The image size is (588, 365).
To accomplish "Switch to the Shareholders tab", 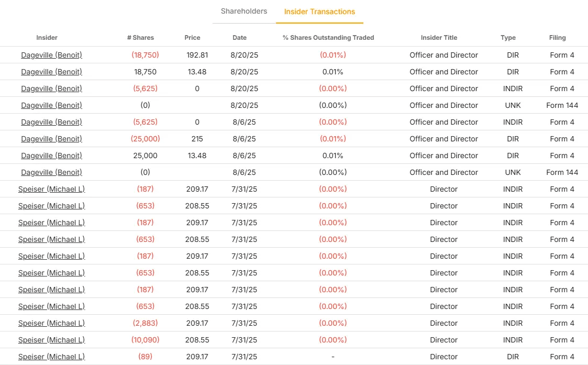I will pyautogui.click(x=243, y=11).
